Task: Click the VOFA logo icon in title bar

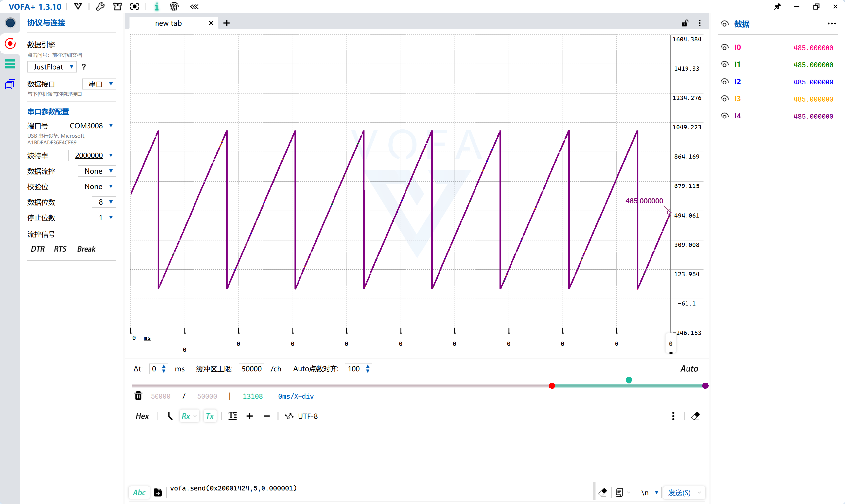Action: [x=78, y=7]
